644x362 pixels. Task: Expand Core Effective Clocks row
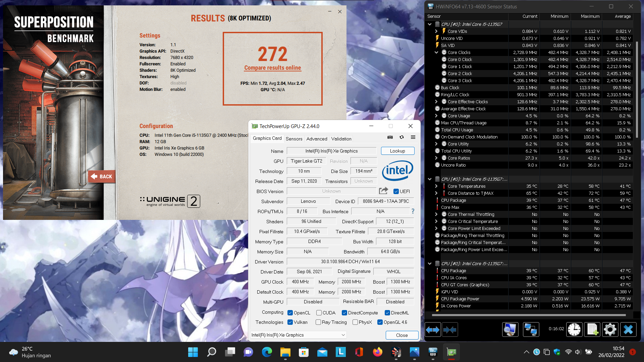click(436, 102)
